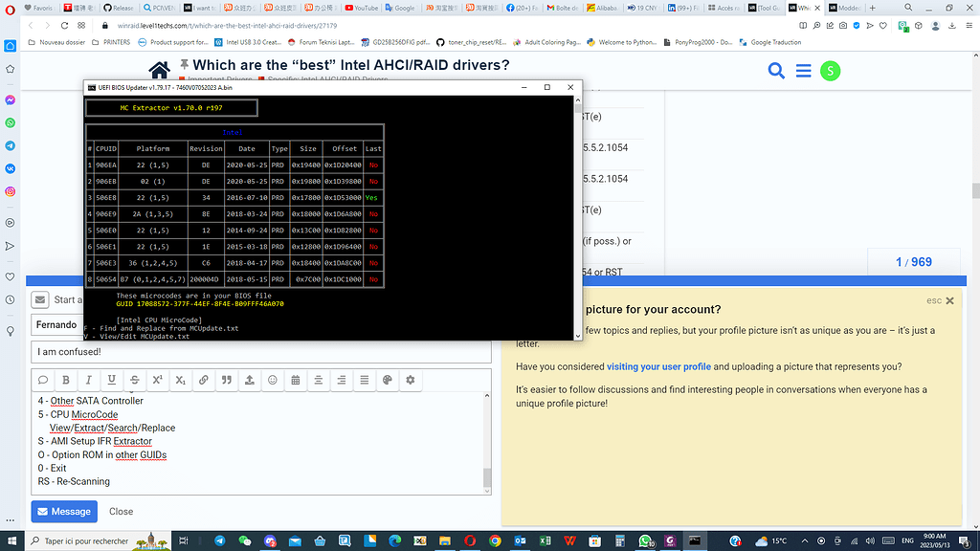
Task: Insert a hyperlink using the editor link icon
Action: click(202, 382)
